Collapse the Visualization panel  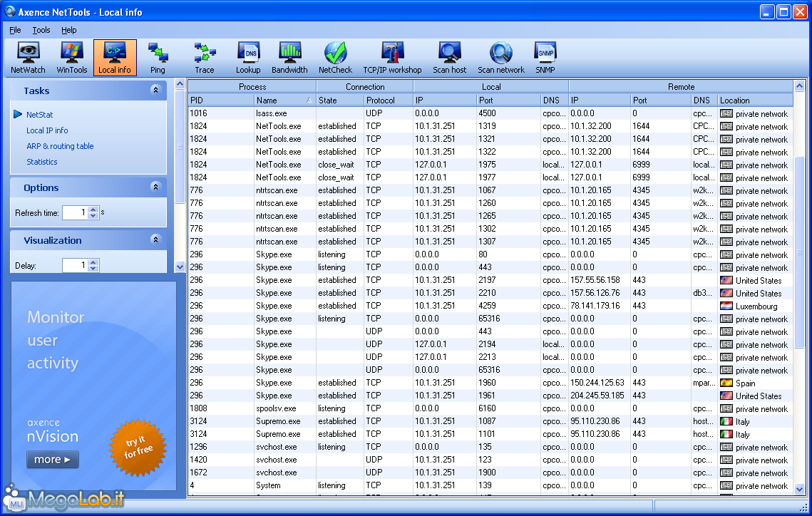[155, 239]
